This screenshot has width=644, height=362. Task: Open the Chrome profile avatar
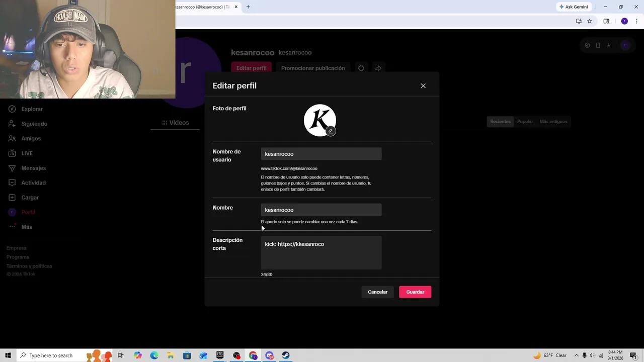point(624,21)
